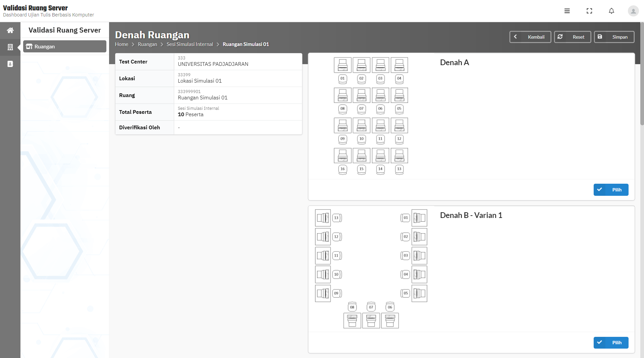Image resolution: width=644 pixels, height=358 pixels.
Task: Go to home via sidebar house icon
Action: pos(10,30)
